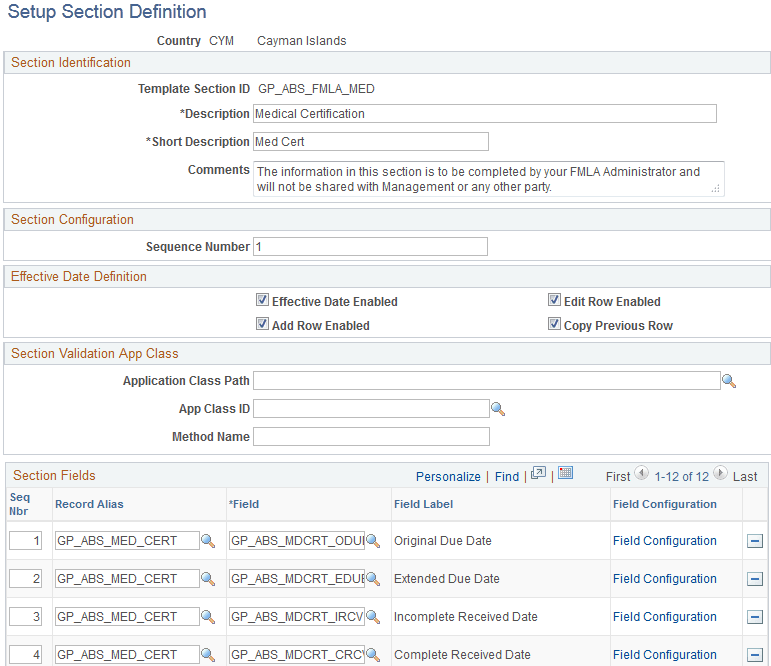Screen dimensions: 771x666
Task: Uncheck Edit Row Enabled checkbox
Action: tap(554, 301)
